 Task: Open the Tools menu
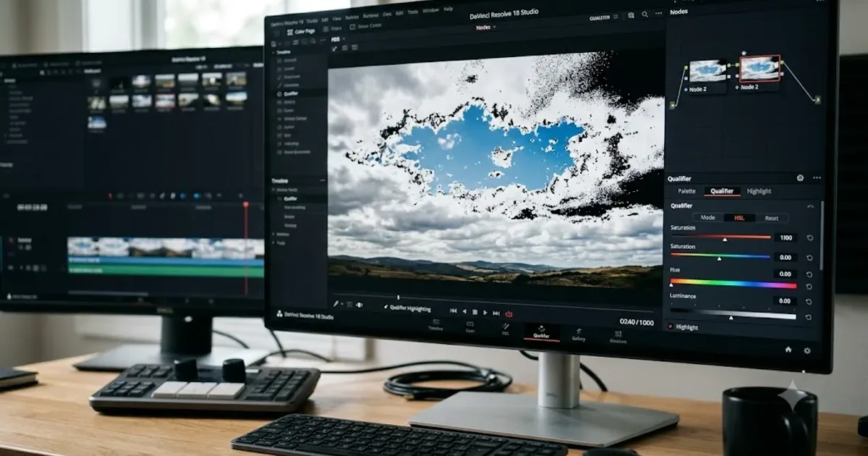(x=413, y=12)
